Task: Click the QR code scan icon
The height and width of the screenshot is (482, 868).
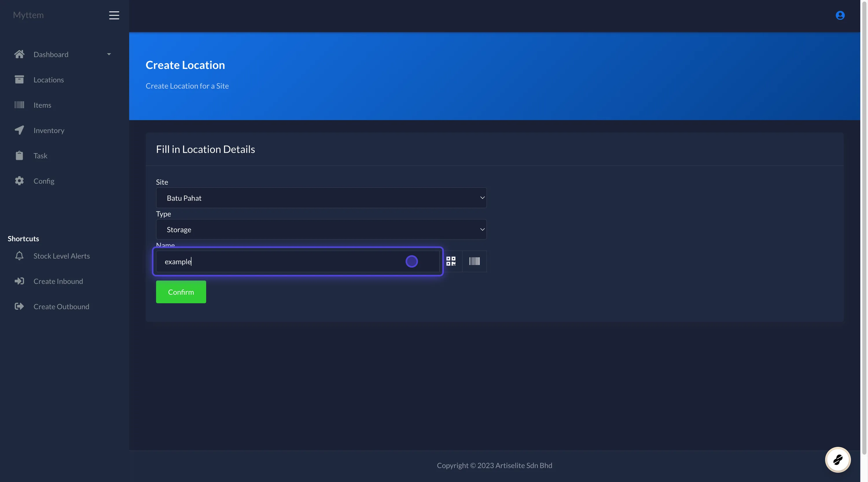Action: 451,261
